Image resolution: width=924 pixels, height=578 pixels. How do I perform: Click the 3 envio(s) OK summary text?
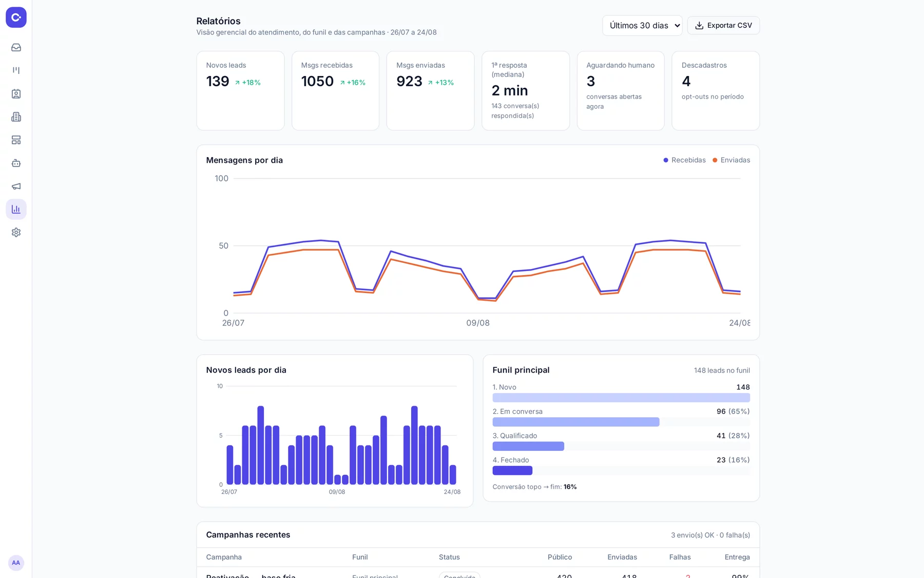pos(710,535)
